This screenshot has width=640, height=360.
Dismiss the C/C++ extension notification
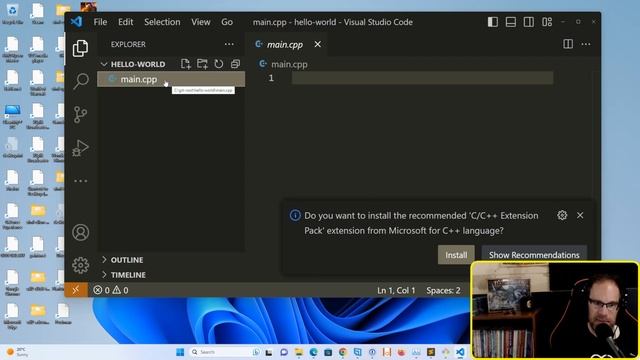click(580, 215)
